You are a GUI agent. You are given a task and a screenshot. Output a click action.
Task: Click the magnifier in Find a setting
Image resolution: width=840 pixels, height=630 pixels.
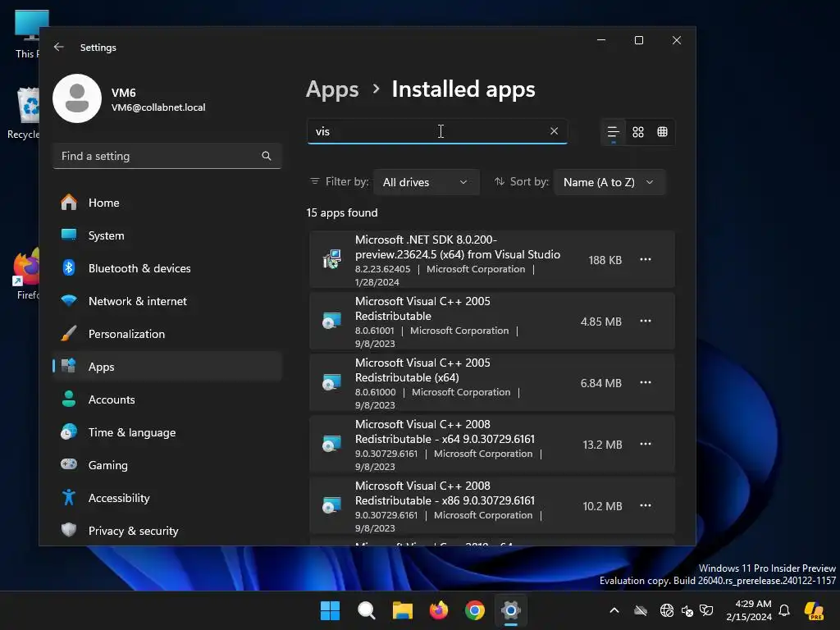click(267, 156)
